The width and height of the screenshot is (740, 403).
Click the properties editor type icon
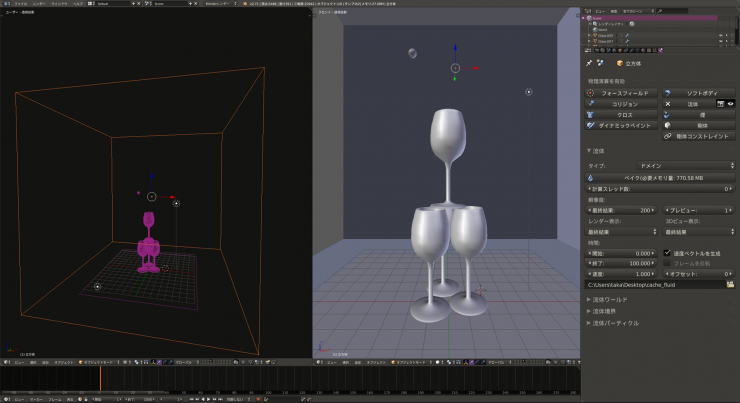[588, 50]
